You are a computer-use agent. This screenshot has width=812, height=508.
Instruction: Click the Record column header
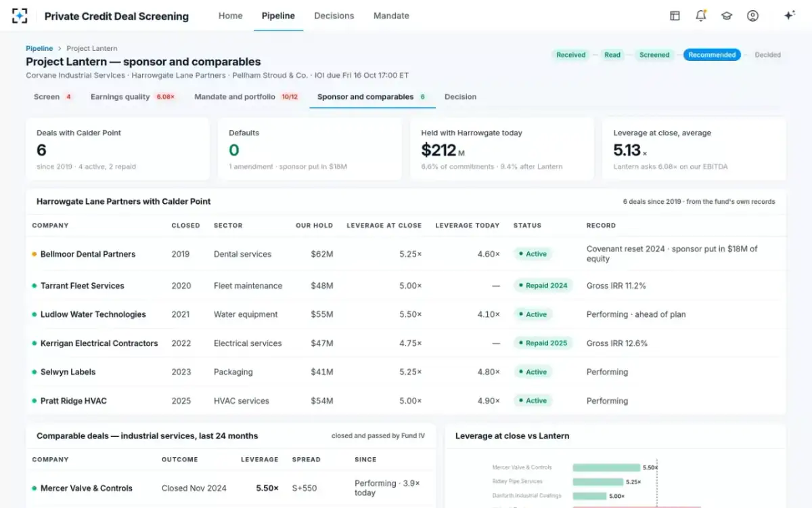pyautogui.click(x=601, y=226)
